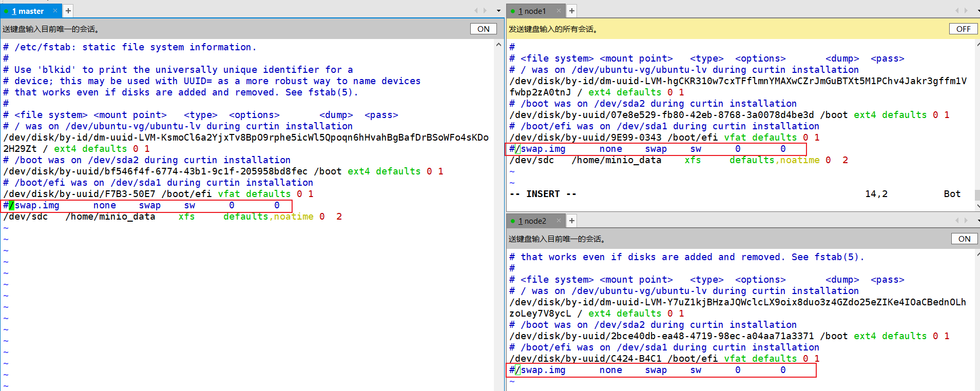Click green connection dot on master tab

point(6,11)
